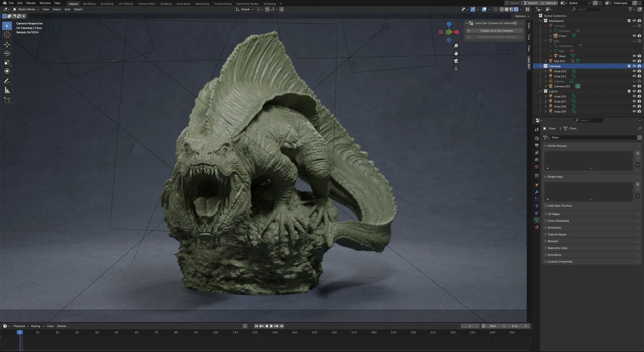Open the Object Mode dropdown
644x352 pixels.
(x=26, y=9)
